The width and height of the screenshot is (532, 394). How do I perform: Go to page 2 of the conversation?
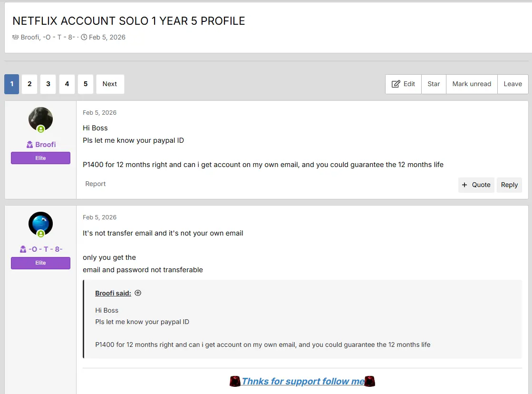pos(29,84)
